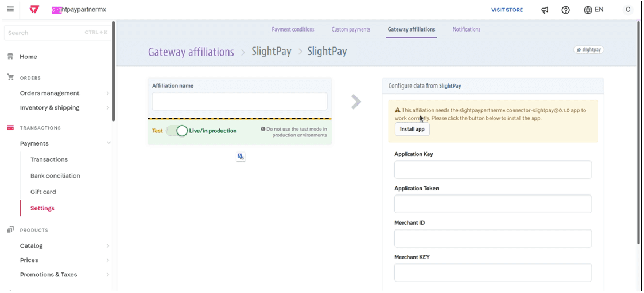
Task: Click Gateway affiliations breadcrumb link
Action: [x=191, y=52]
